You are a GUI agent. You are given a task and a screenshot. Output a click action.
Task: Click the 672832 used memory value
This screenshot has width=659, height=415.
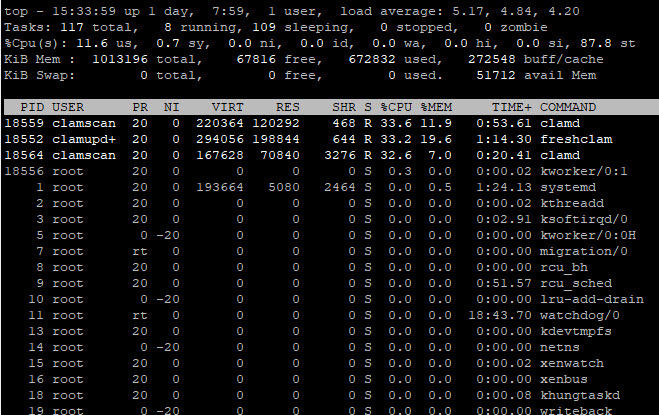[372, 59]
